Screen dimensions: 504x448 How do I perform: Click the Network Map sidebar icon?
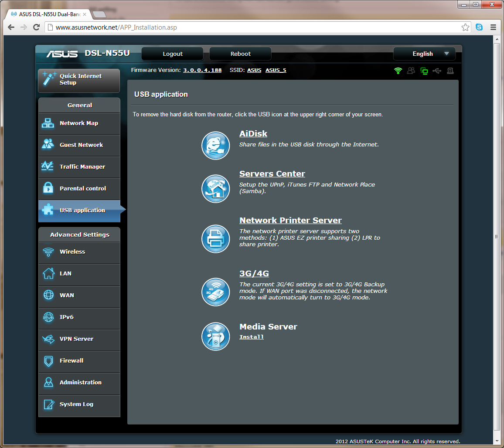pyautogui.click(x=48, y=123)
